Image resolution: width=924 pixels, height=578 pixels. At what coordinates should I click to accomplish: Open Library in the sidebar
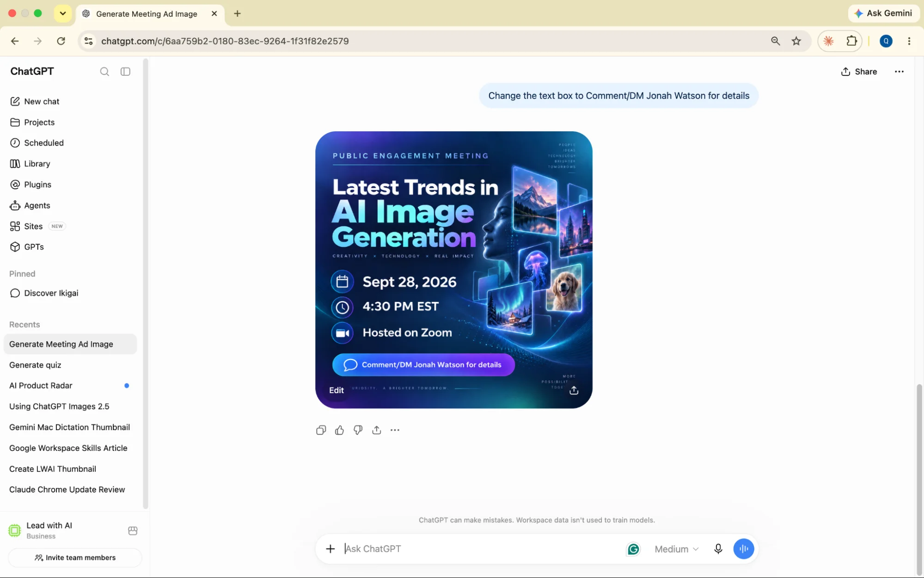pos(69,164)
